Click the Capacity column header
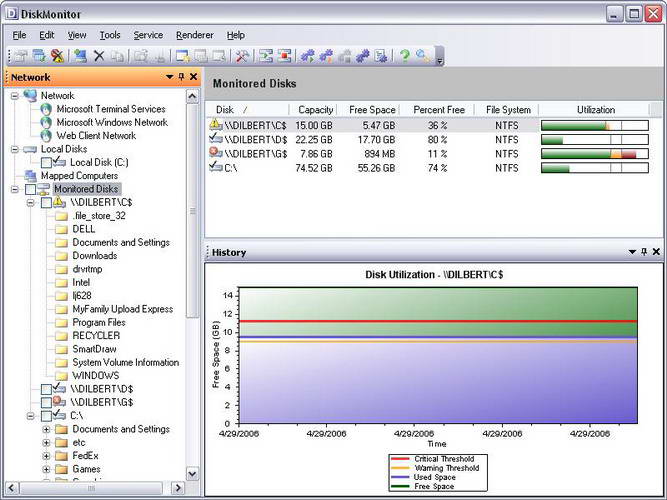The width and height of the screenshot is (667, 500). pyautogui.click(x=316, y=110)
